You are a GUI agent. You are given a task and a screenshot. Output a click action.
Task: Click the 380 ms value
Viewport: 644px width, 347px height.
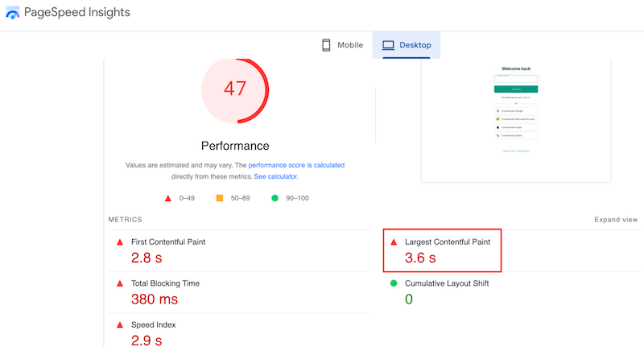[155, 299]
